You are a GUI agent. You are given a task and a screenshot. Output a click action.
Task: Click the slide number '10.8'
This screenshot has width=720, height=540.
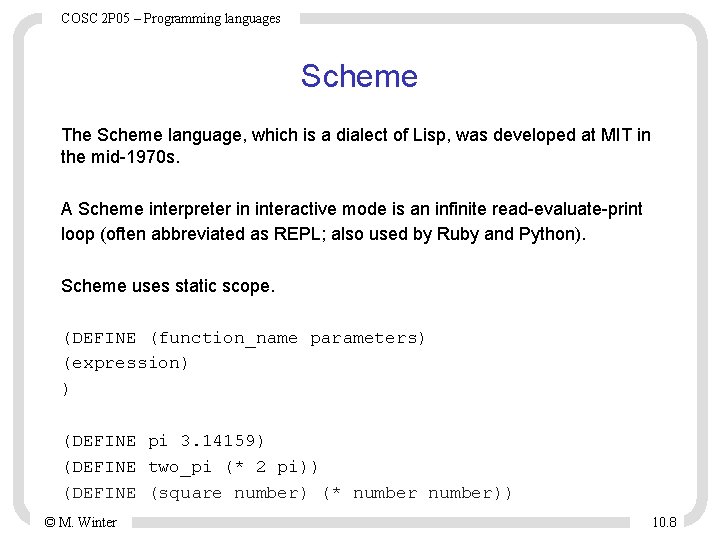pos(664,522)
